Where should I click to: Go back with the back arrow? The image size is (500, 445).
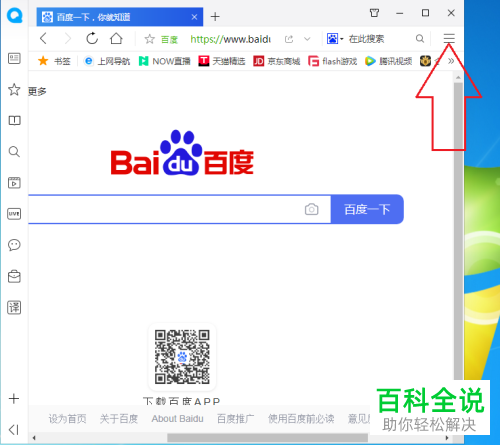coord(43,39)
